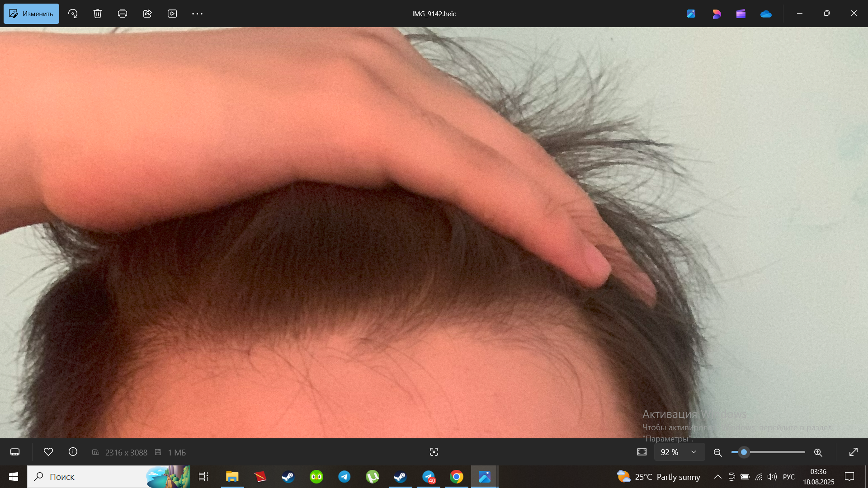Activate visual search scan icon
Viewport: 868px width, 488px height.
(434, 452)
